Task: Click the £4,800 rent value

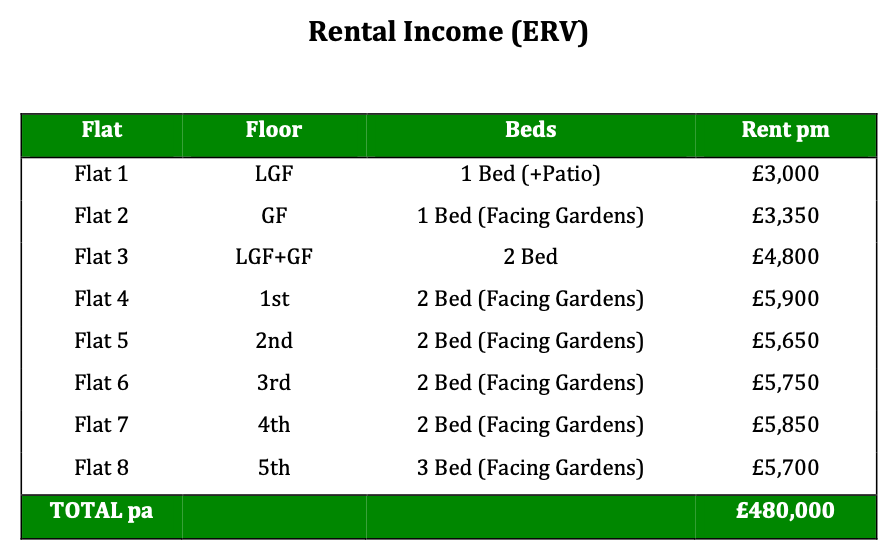Action: click(785, 257)
